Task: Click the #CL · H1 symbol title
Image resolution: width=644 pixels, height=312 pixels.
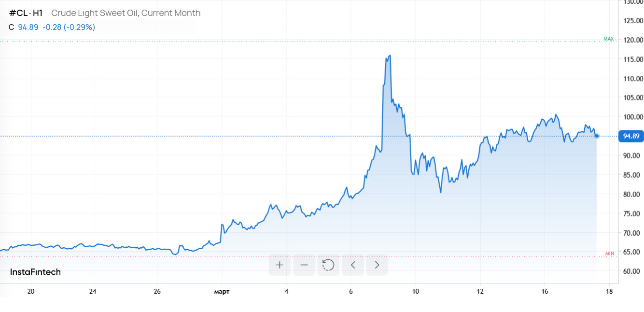Action: click(x=26, y=13)
